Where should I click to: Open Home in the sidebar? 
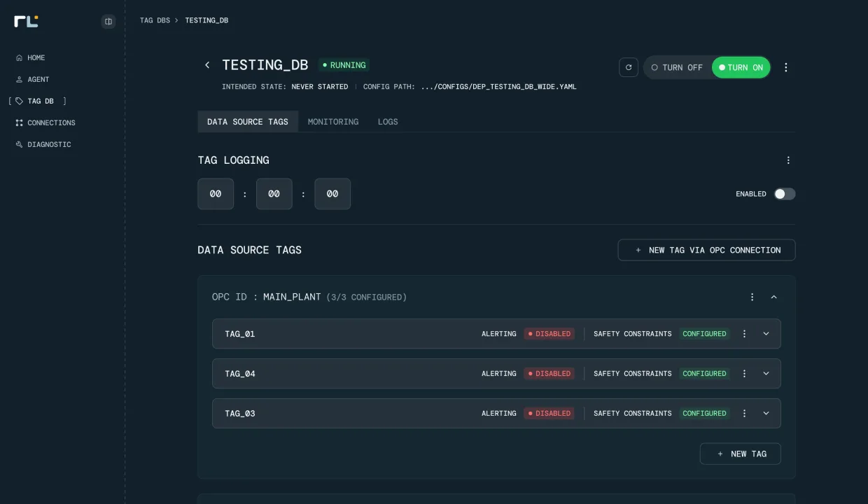tap(30, 57)
